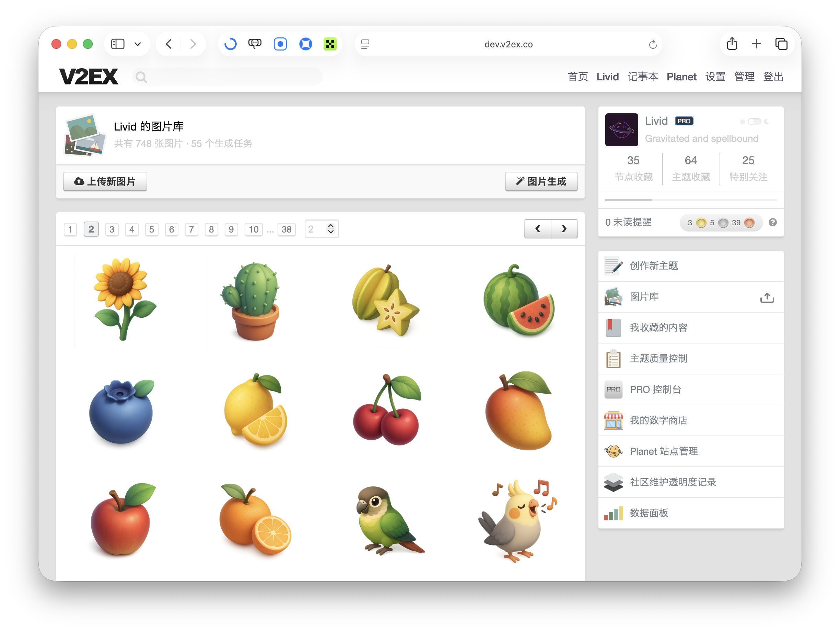Click the activity progress bar under stats
Viewport: 840px width, 632px height.
[690, 200]
